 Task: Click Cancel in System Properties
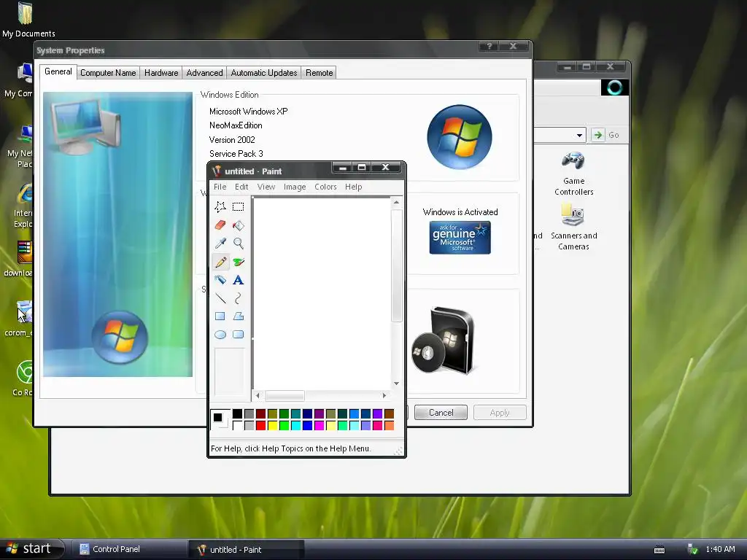[441, 413]
